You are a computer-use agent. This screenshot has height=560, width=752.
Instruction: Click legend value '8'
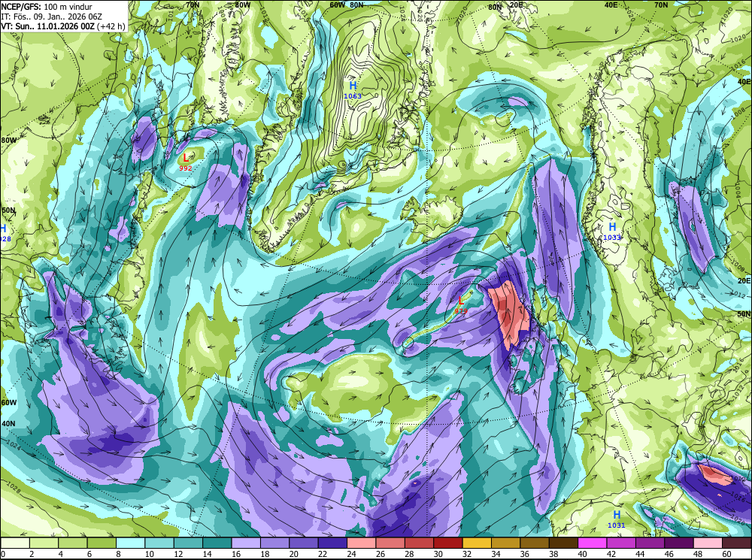[x=119, y=554]
